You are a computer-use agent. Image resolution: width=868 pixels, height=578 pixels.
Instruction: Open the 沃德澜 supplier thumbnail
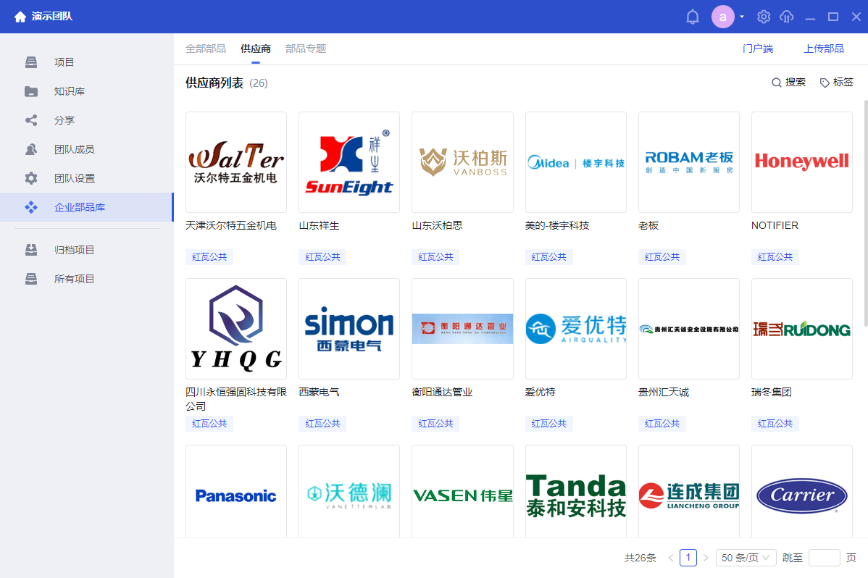(349, 492)
